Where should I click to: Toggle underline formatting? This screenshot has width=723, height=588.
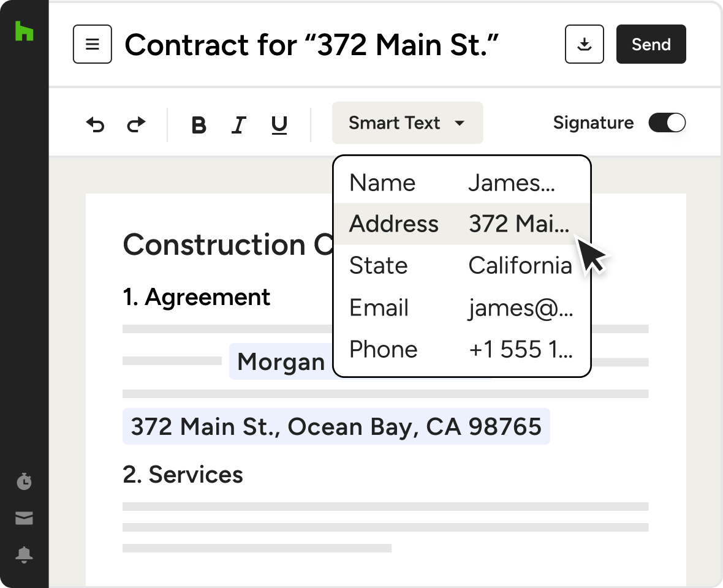pyautogui.click(x=279, y=125)
